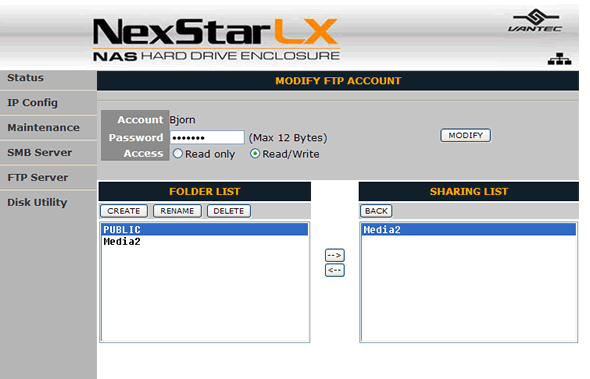Click the SHARING LIST header
This screenshot has height=379, width=590.
469,191
